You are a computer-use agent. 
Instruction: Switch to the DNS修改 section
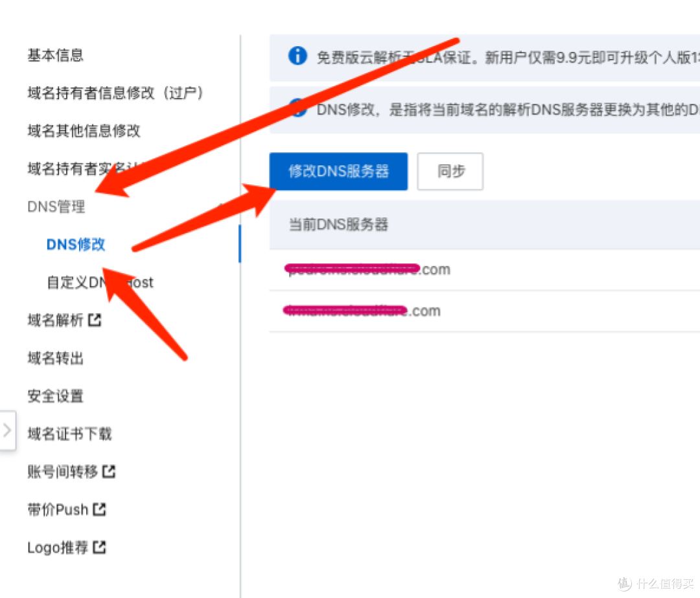(75, 245)
